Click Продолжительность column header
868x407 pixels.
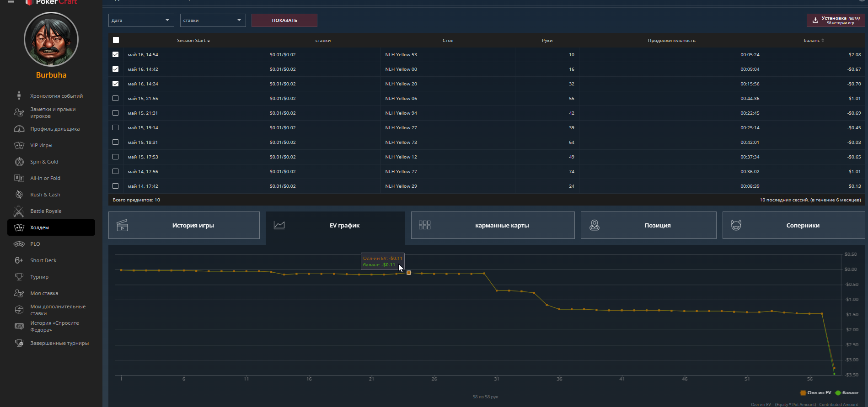click(671, 41)
